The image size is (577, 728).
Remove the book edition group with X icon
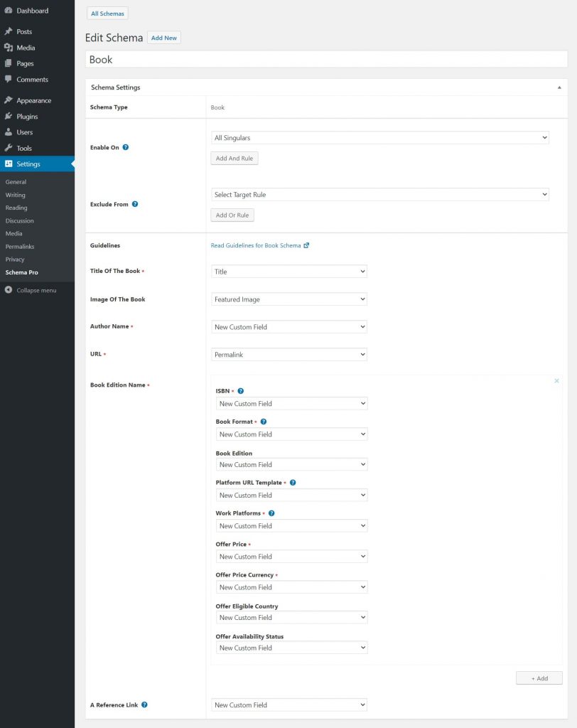(556, 381)
